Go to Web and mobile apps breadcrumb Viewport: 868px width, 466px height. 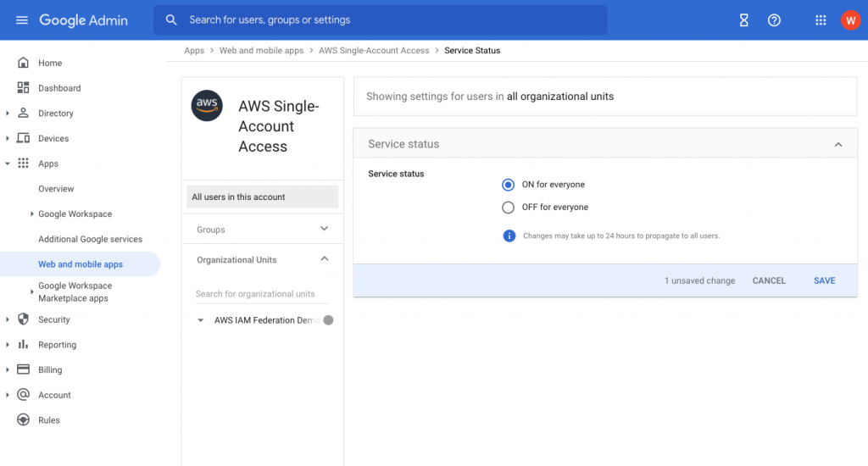pos(261,50)
